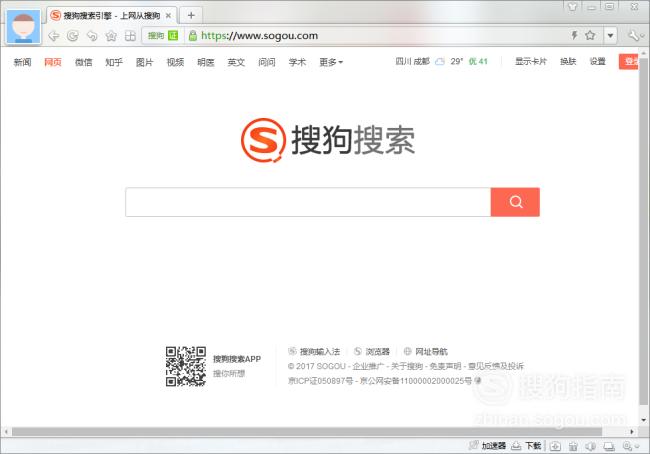This screenshot has height=454, width=650.
Task: Open the skin shirt icon in title bar
Action: [572, 7]
